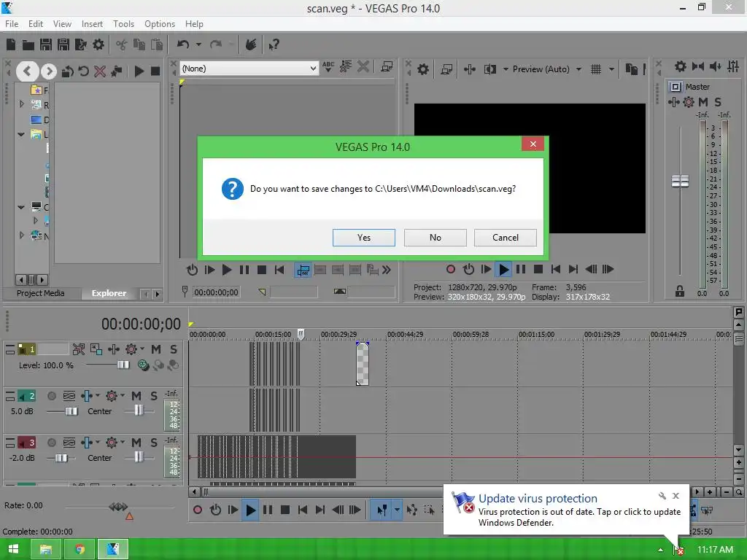The image size is (747, 560).
Task: Open the track 1 Track FX dropdown arrow
Action: (142, 349)
